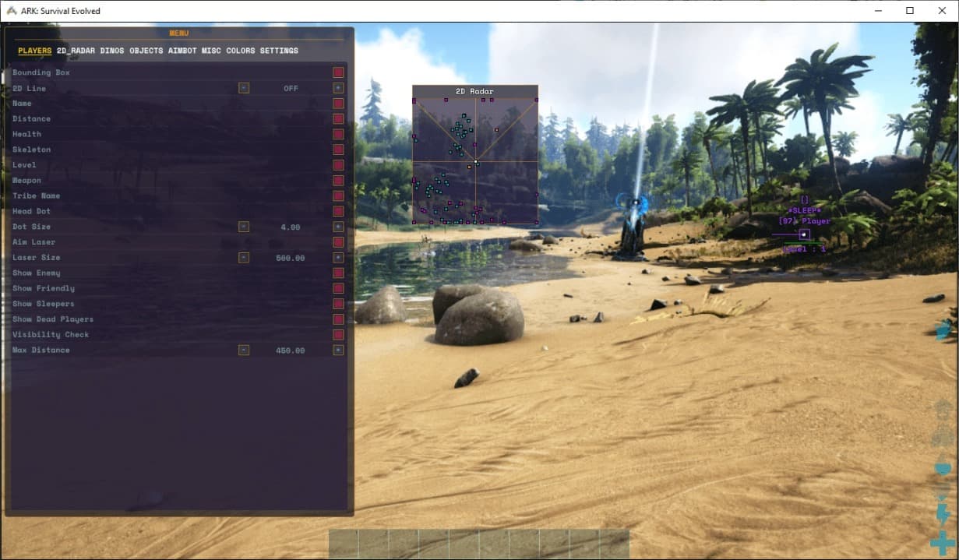Image resolution: width=959 pixels, height=560 pixels.
Task: Decrease Max Distance with minus button
Action: pos(244,350)
